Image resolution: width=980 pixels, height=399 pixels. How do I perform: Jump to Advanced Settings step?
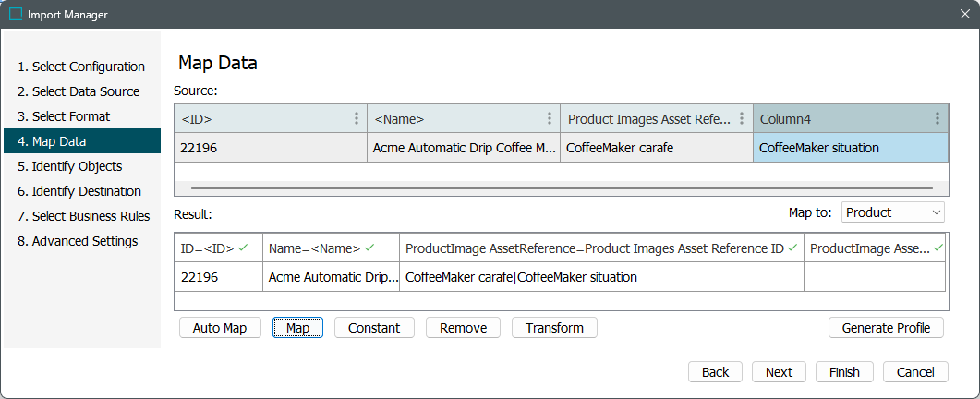pos(78,241)
